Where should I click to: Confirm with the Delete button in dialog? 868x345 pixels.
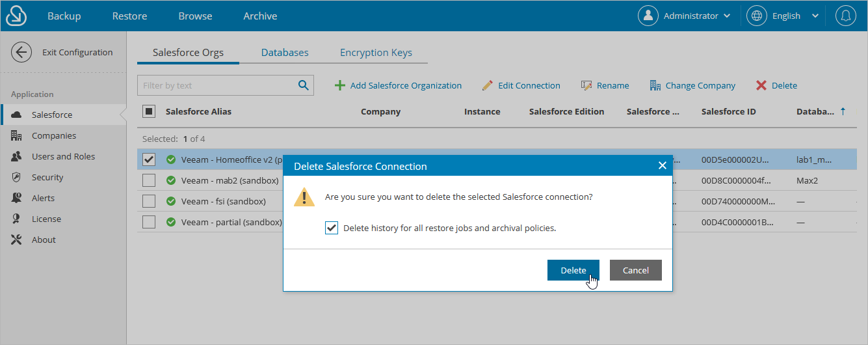click(573, 270)
